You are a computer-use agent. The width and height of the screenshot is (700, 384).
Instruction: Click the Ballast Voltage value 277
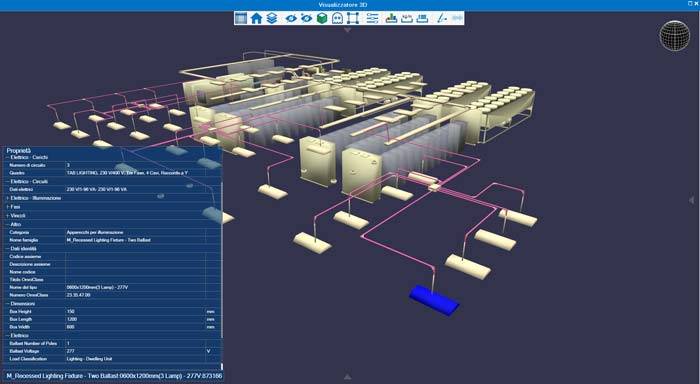pos(71,351)
